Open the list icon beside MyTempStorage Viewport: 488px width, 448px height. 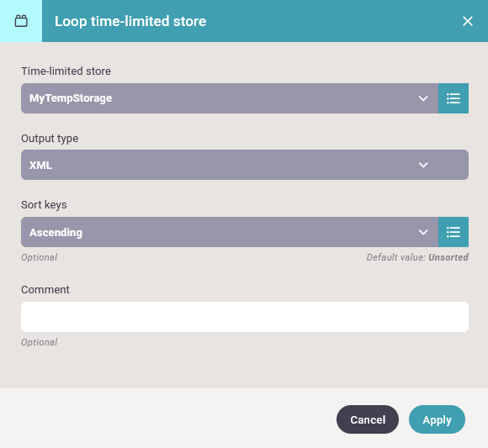tap(454, 98)
